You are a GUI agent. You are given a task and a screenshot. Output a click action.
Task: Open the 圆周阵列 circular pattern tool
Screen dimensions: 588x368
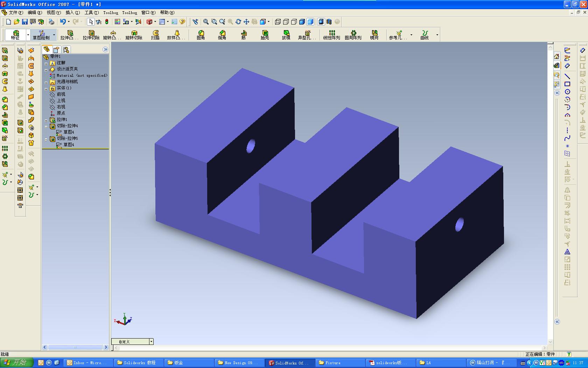click(353, 35)
